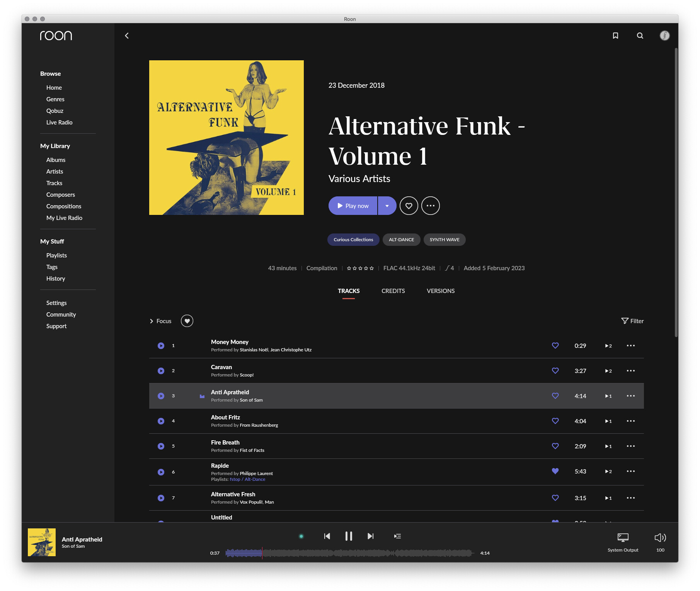700x591 pixels.
Task: Open the play queue icon
Action: click(397, 536)
